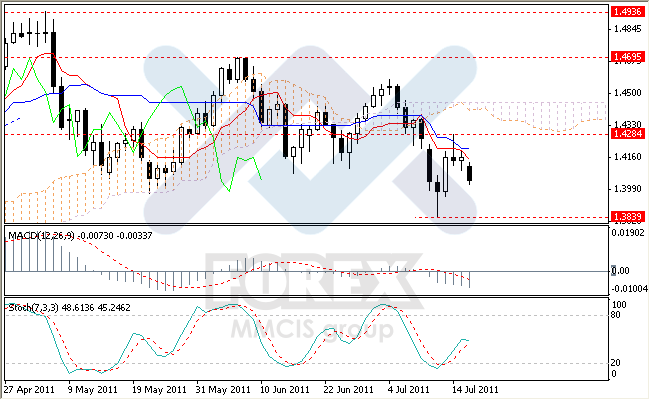Image resolution: width=650 pixels, height=400 pixels.
Task: Click the 1.3839 red price level label
Action: point(628,216)
